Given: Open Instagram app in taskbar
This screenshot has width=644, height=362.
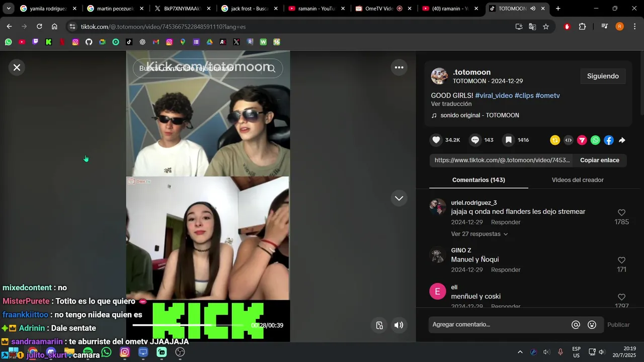Looking at the screenshot, I should [125, 352].
